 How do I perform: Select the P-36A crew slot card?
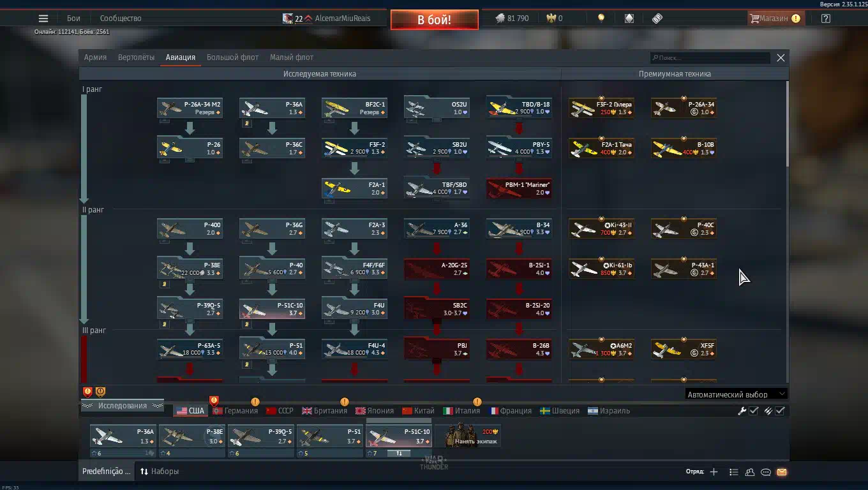pos(123,441)
